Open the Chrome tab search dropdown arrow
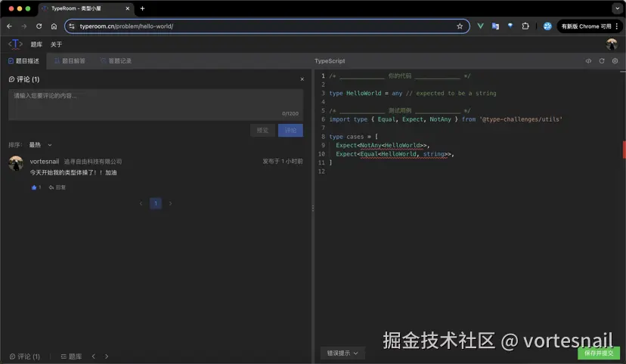 (x=615, y=8)
